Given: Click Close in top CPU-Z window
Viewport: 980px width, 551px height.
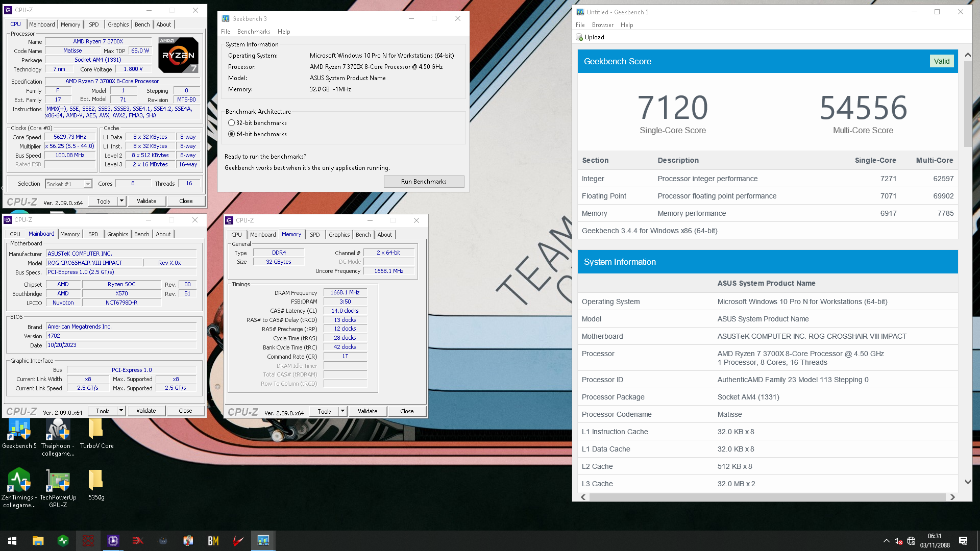Looking at the screenshot, I should (x=186, y=201).
